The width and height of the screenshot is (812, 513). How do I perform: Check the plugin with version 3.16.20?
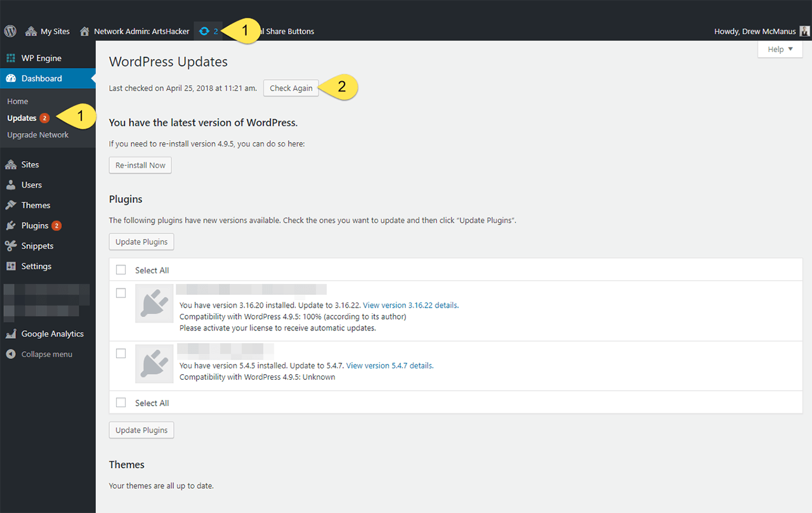(121, 293)
